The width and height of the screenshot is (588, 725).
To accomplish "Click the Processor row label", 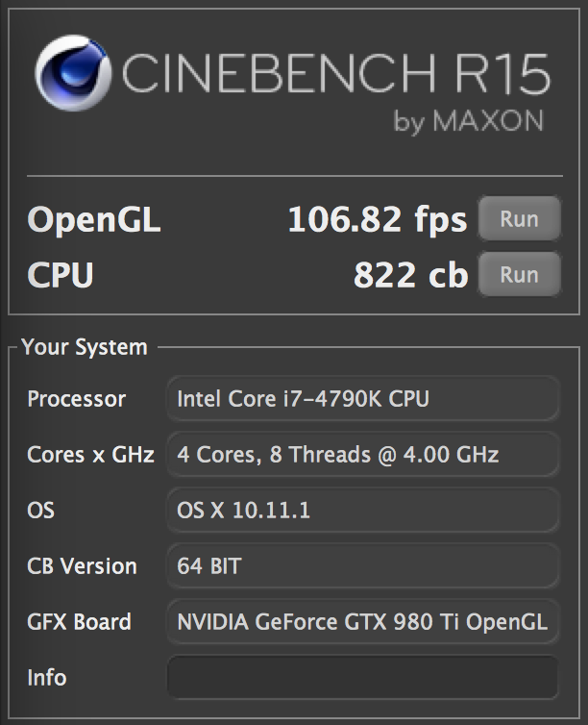I will (77, 398).
